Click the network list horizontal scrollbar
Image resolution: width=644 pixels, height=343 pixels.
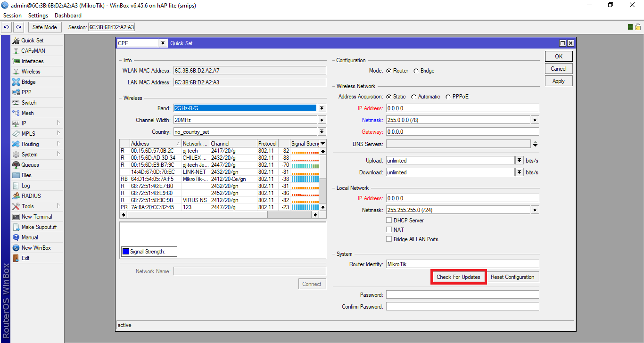[x=220, y=215]
